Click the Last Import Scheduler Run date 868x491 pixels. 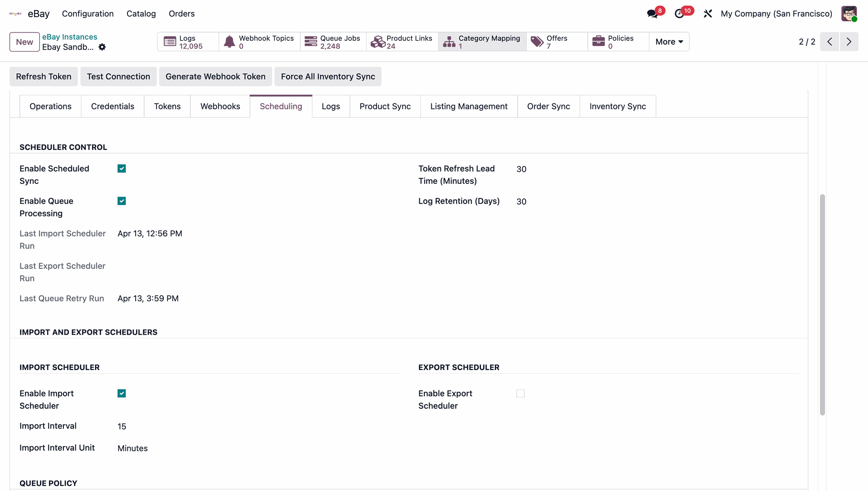point(150,234)
